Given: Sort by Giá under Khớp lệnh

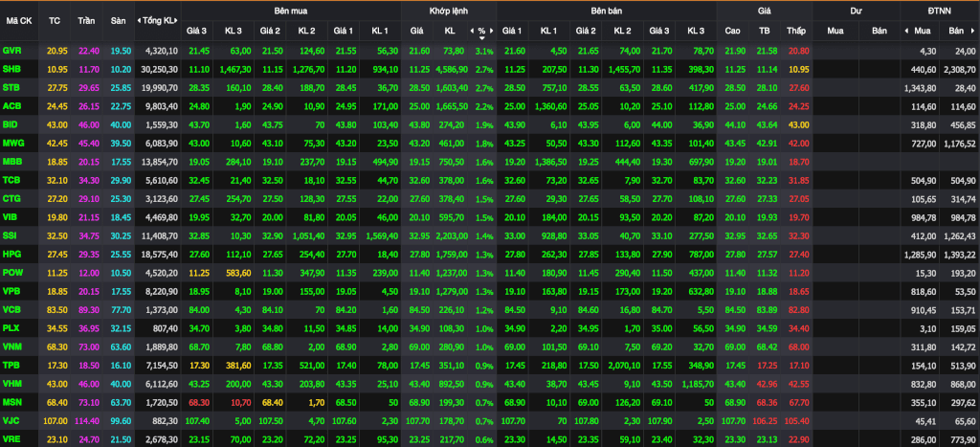Looking at the screenshot, I should 416,30.
